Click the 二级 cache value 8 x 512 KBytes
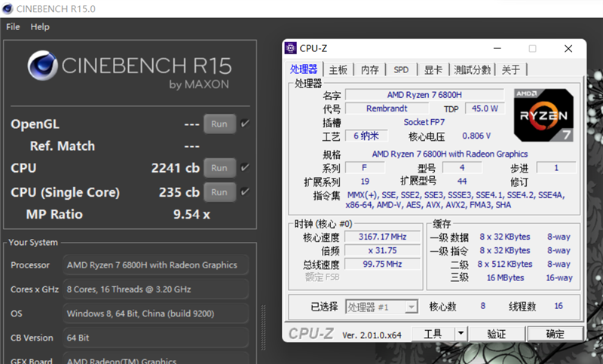Viewport: 603px width, 364px height. coord(504,264)
